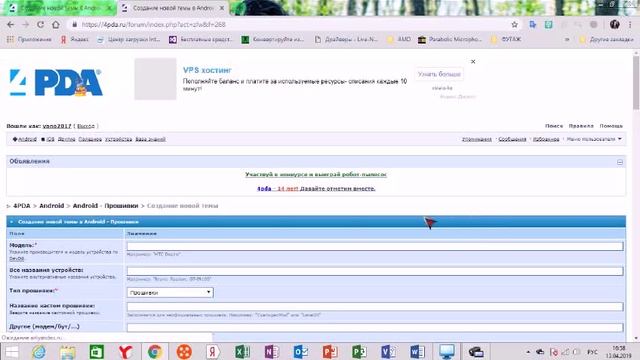
Task: Show hidden system tray icons
Action: 528,352
